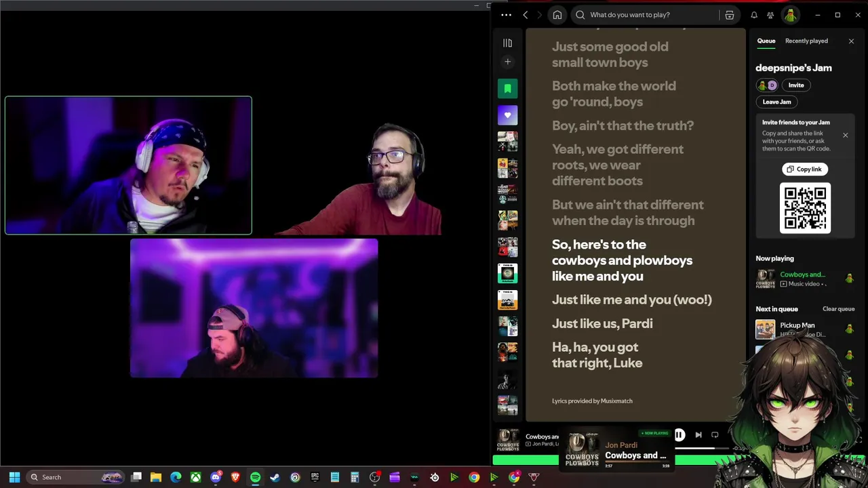Open the Kermit profile account menu
This screenshot has width=868, height=488.
click(790, 15)
